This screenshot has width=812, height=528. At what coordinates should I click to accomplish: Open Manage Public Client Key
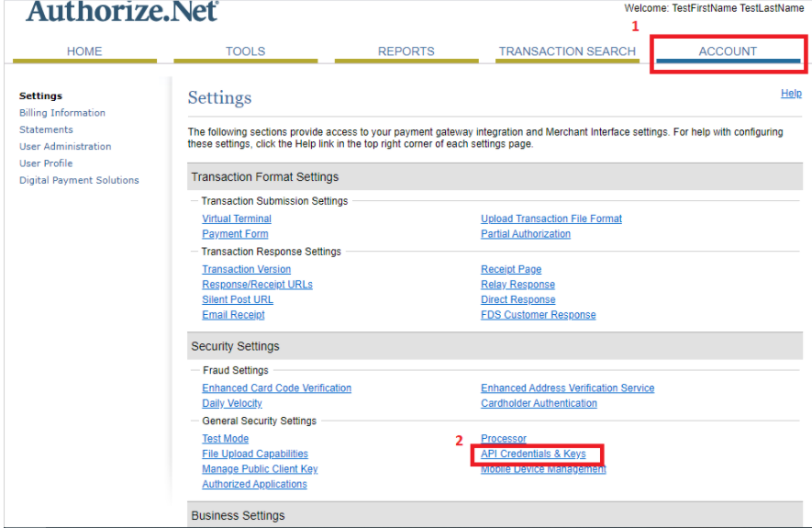[x=260, y=469]
